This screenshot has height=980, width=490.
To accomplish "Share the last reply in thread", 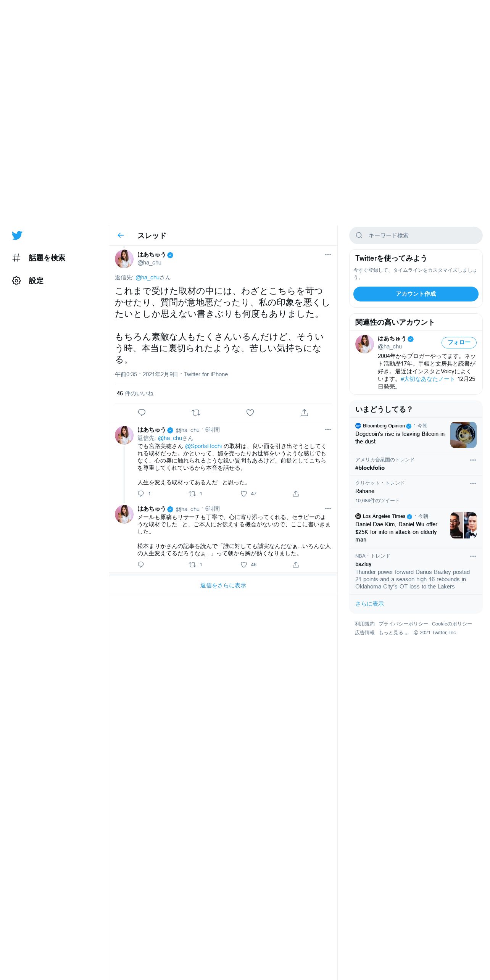I will tap(295, 564).
